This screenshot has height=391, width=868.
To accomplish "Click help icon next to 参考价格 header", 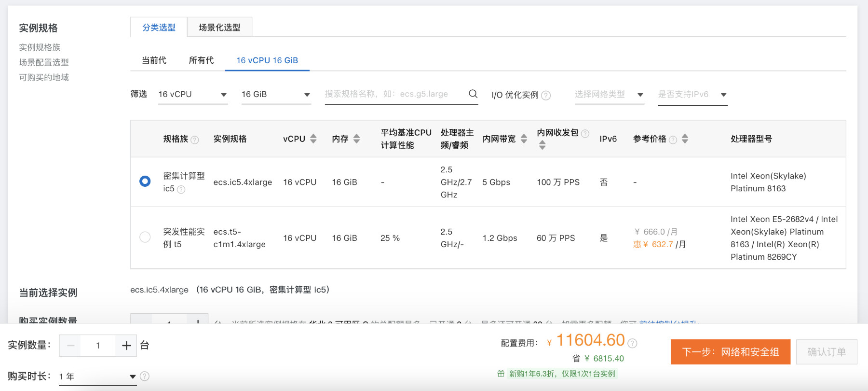I will click(x=673, y=140).
